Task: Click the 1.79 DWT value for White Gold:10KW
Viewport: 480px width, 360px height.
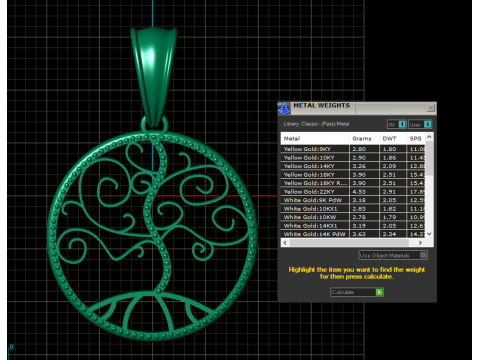Action: 389,217
